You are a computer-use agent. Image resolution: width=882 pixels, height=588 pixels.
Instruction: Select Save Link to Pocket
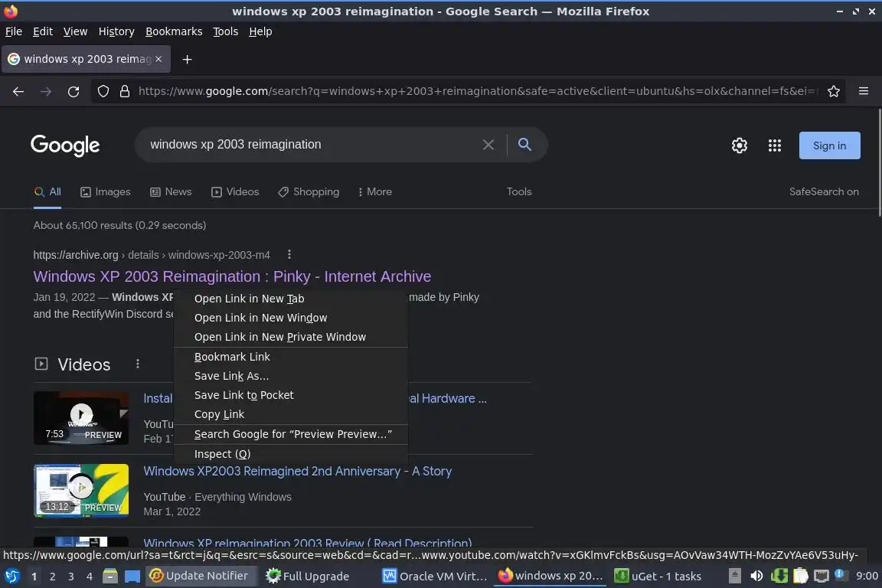pos(291,395)
